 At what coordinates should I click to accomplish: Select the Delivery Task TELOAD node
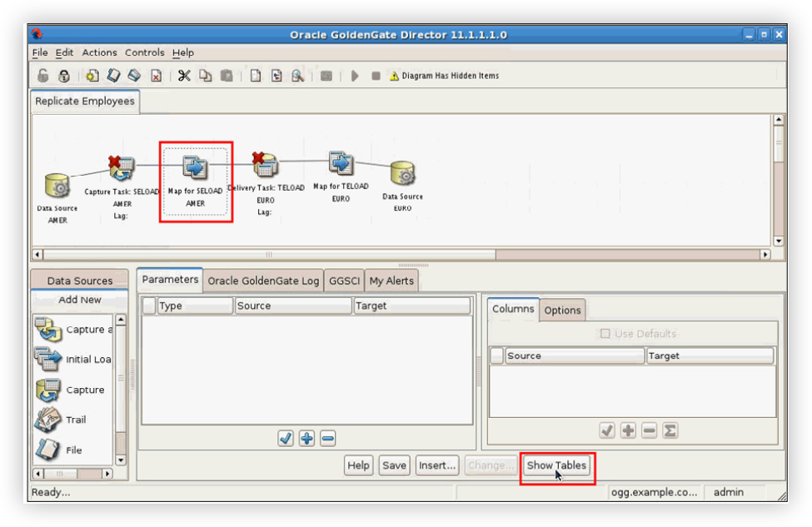265,163
